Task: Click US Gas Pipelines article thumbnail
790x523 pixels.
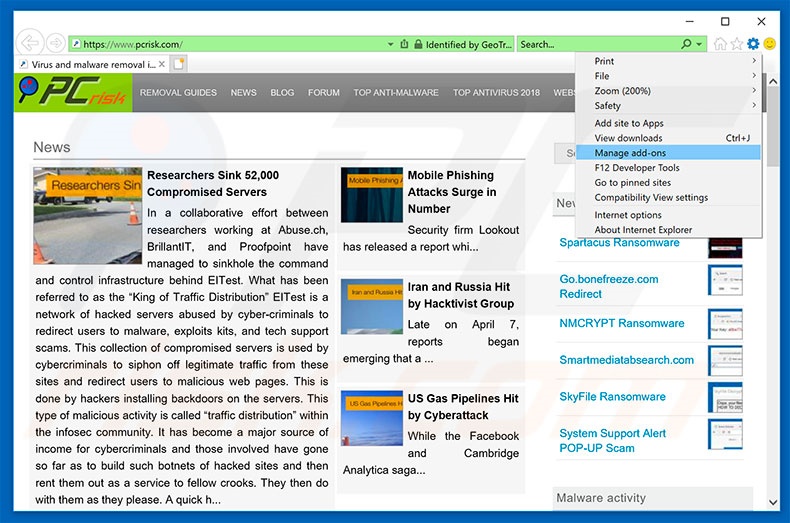Action: [372, 418]
